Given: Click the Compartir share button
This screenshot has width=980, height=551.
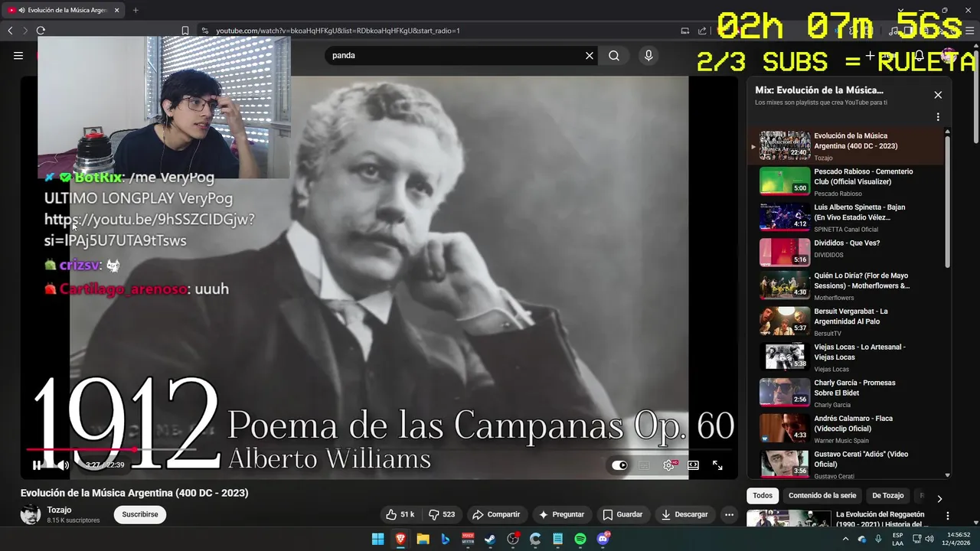Looking at the screenshot, I should tap(496, 514).
